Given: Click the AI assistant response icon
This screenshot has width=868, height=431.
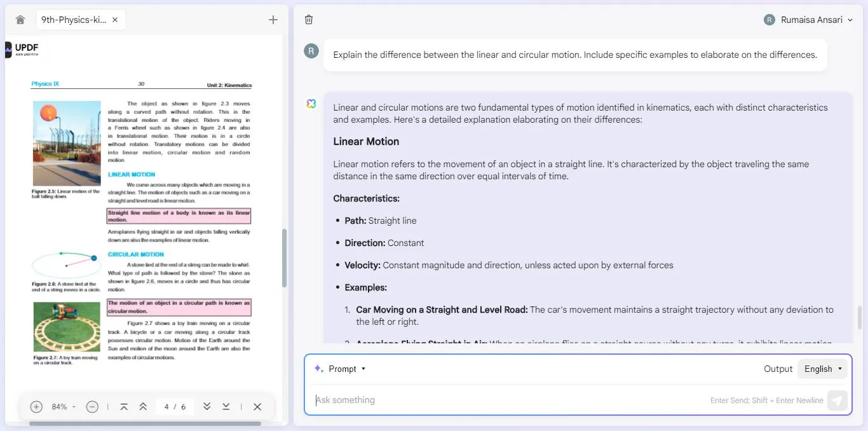Looking at the screenshot, I should pyautogui.click(x=311, y=104).
